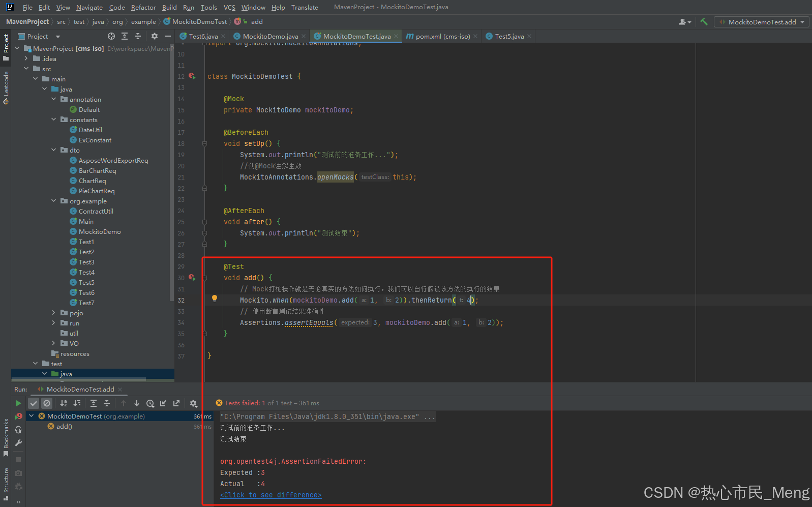Collapse all in Project tool window
This screenshot has width=812, height=507.
click(138, 36)
